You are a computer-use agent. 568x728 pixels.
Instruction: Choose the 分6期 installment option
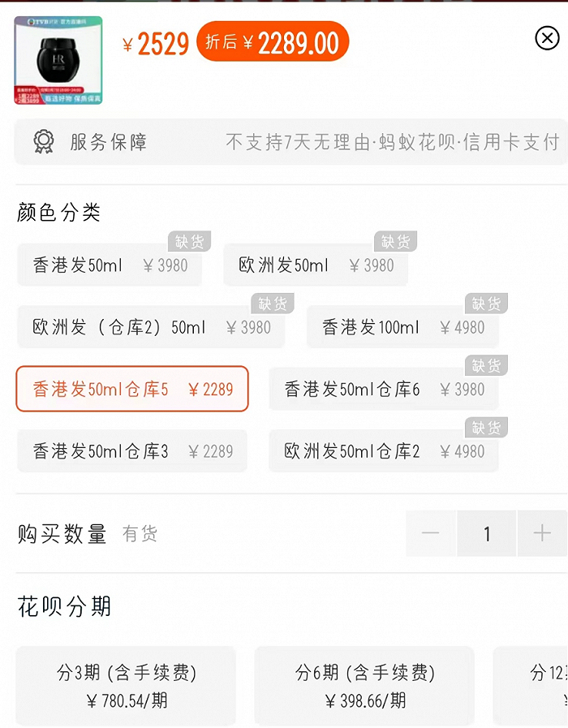click(x=364, y=686)
